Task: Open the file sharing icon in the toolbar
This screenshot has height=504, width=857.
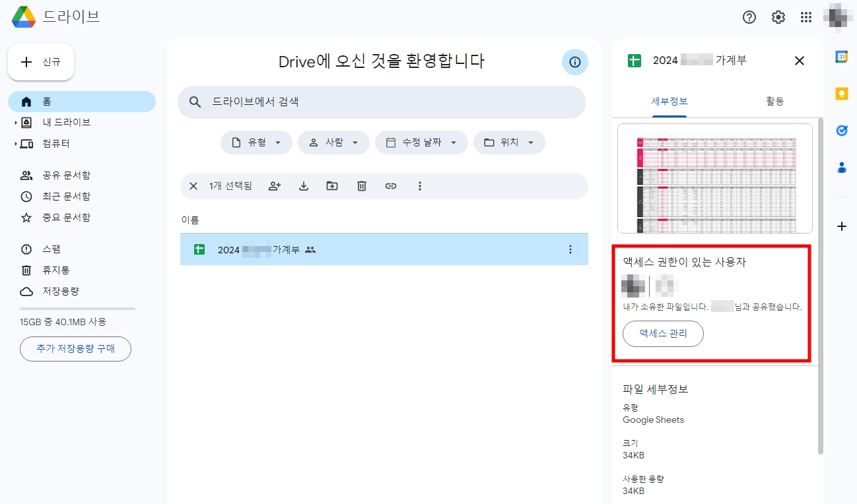Action: click(274, 186)
